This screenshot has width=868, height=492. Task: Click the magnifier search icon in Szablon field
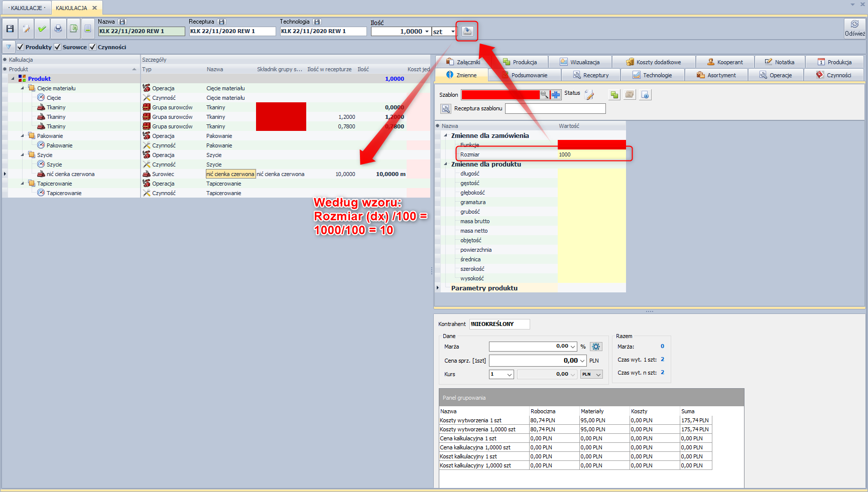pos(544,95)
